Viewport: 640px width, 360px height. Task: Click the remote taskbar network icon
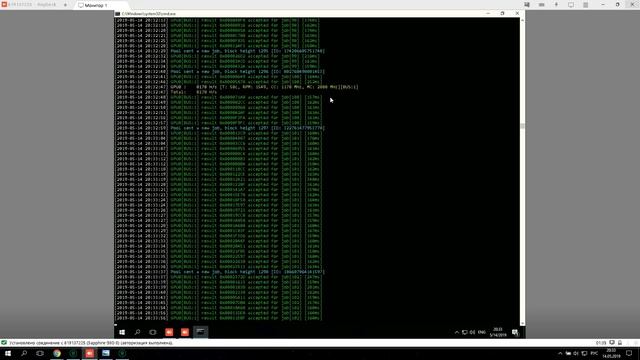tap(464, 333)
